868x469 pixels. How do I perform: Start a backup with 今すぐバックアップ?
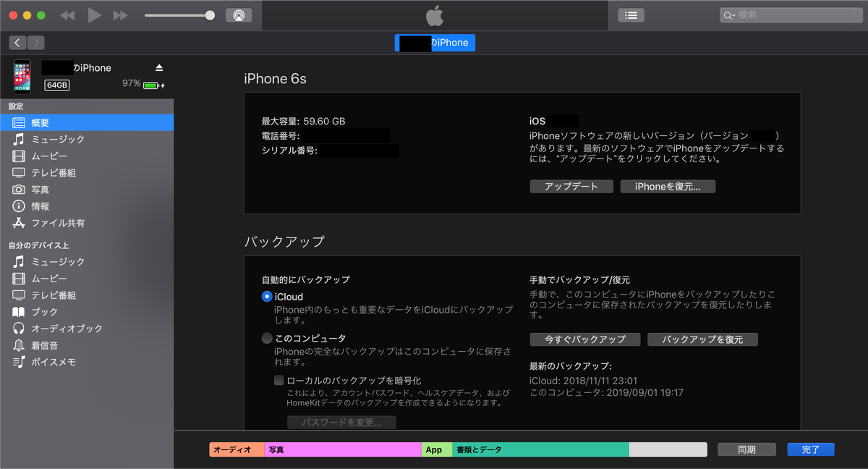(x=584, y=339)
